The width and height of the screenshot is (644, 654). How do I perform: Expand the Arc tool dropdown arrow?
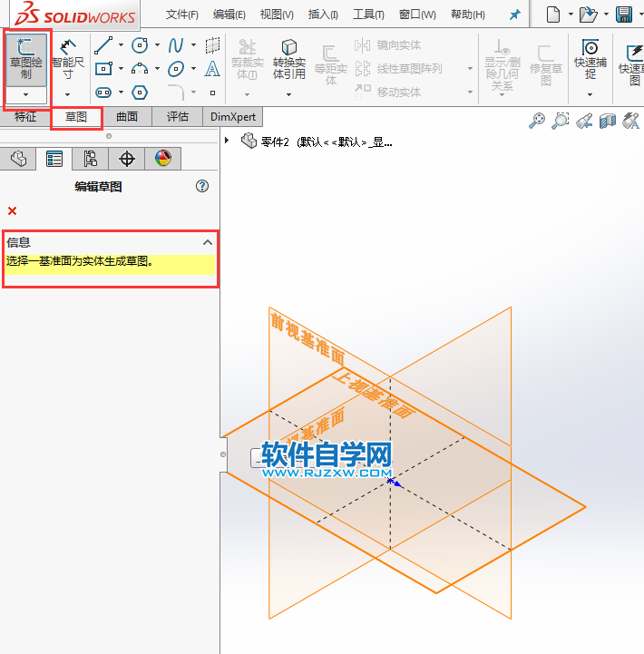click(x=157, y=68)
